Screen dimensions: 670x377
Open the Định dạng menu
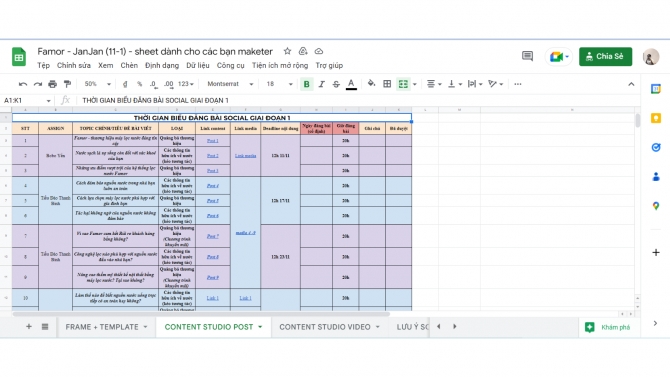click(x=162, y=65)
